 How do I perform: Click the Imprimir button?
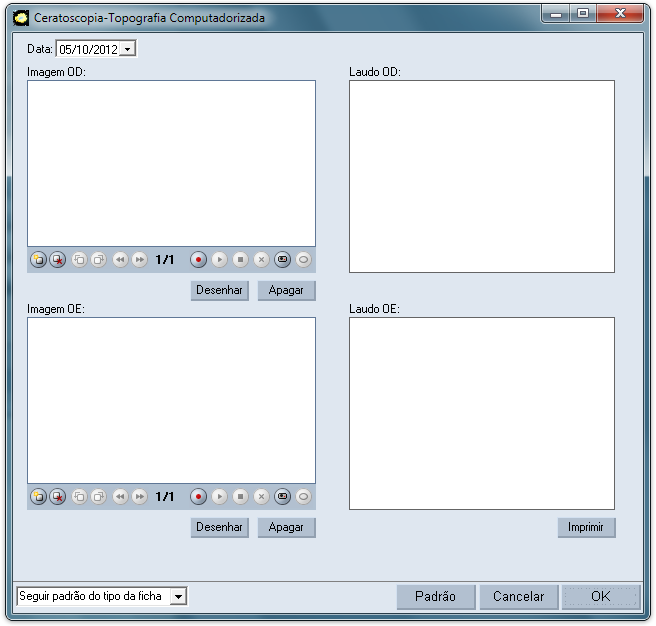click(587, 527)
